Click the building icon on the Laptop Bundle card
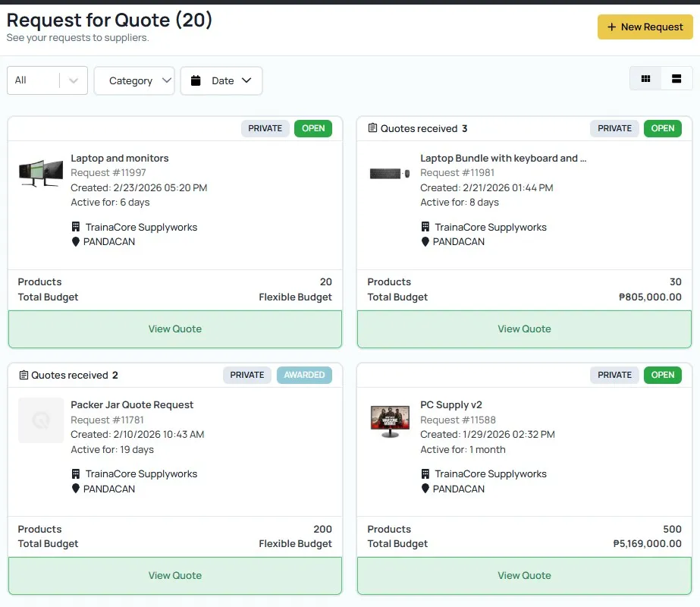The image size is (700, 607). 425,227
